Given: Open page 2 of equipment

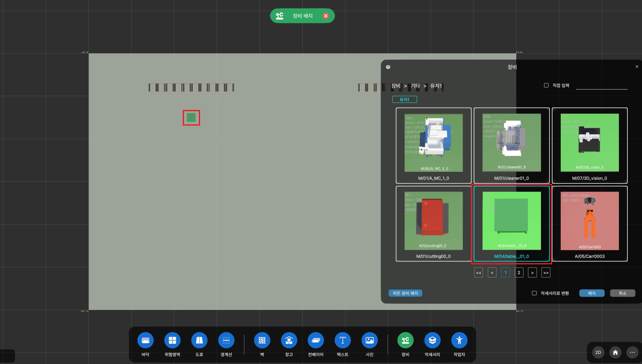Looking at the screenshot, I should pos(519,273).
